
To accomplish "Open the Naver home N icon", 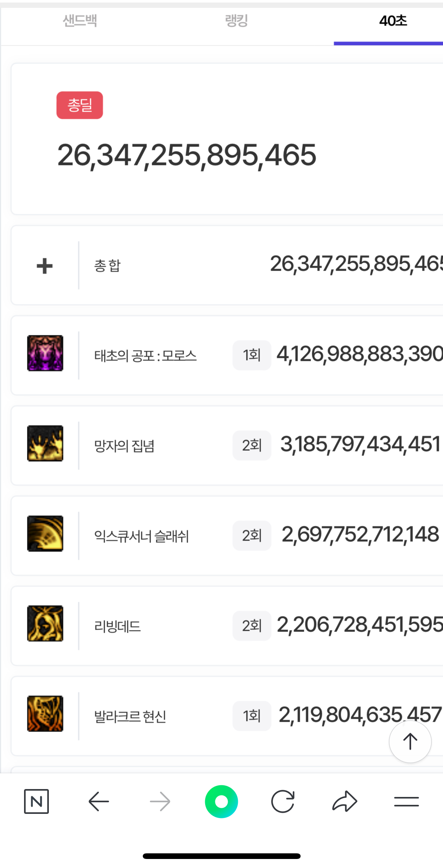I will [x=36, y=801].
